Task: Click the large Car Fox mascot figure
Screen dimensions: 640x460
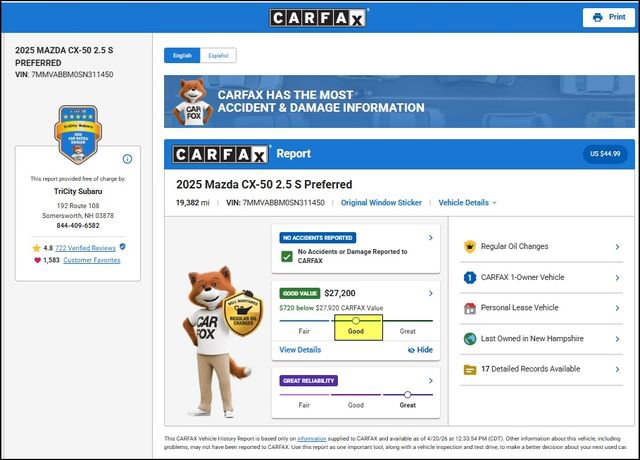Action: click(x=216, y=342)
